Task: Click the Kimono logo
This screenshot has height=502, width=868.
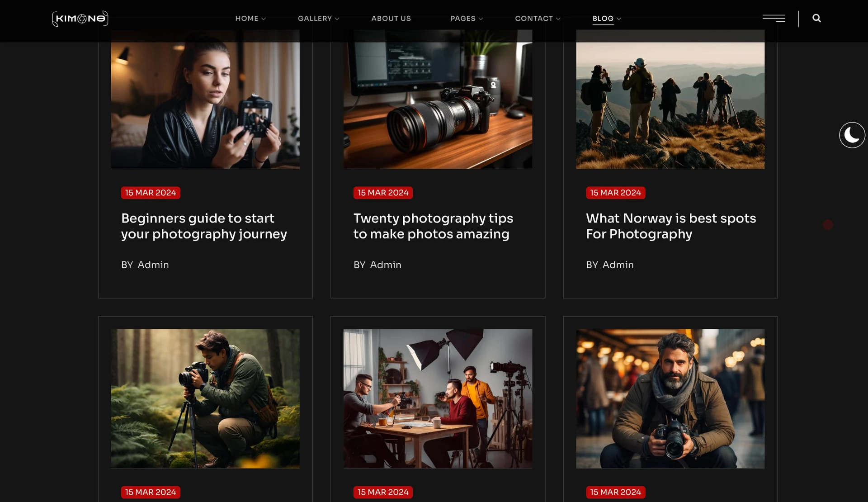Action: coord(80,19)
